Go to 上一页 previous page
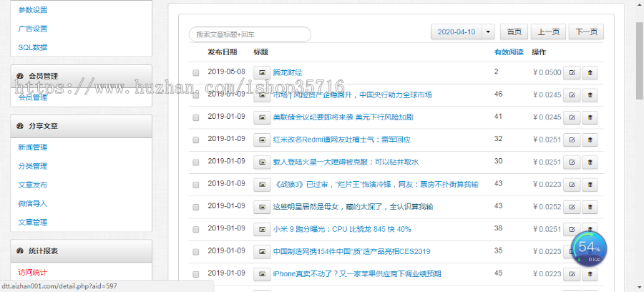 pyautogui.click(x=548, y=32)
